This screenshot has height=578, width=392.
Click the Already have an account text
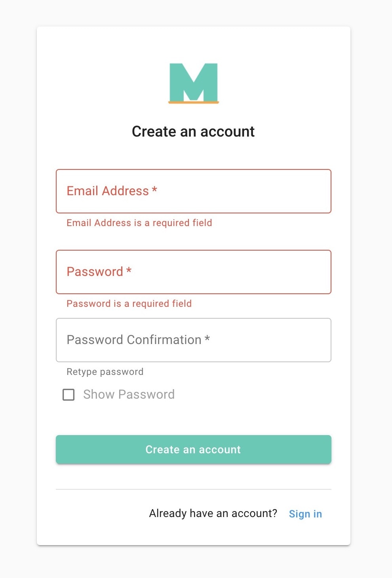click(x=213, y=513)
